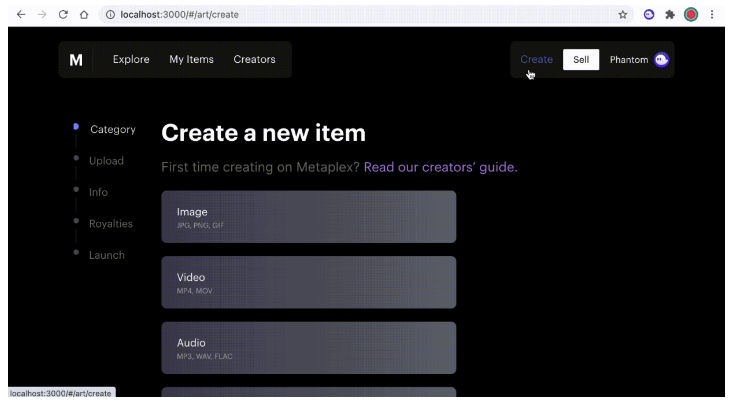
Task: Open the extensions puzzle menu
Action: coord(670,15)
